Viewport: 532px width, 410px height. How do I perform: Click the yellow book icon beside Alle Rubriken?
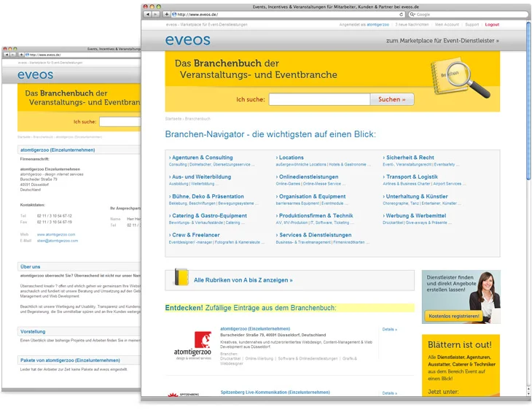tap(181, 279)
